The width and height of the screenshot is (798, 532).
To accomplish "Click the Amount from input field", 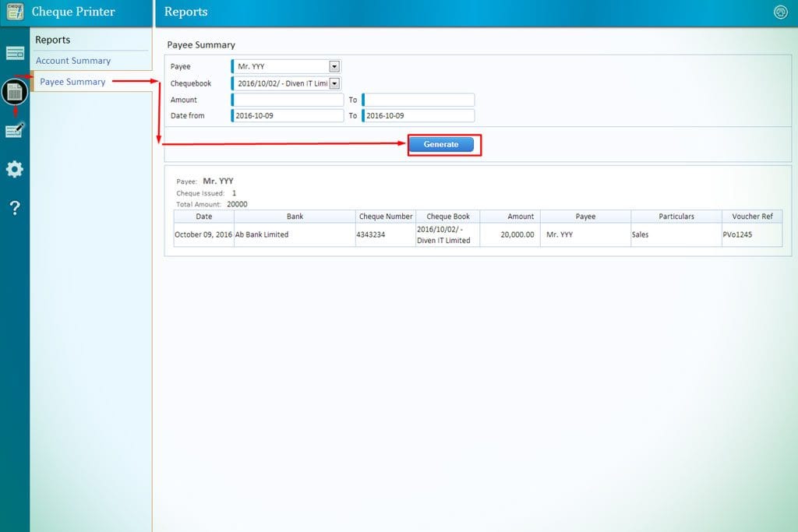I will [288, 100].
